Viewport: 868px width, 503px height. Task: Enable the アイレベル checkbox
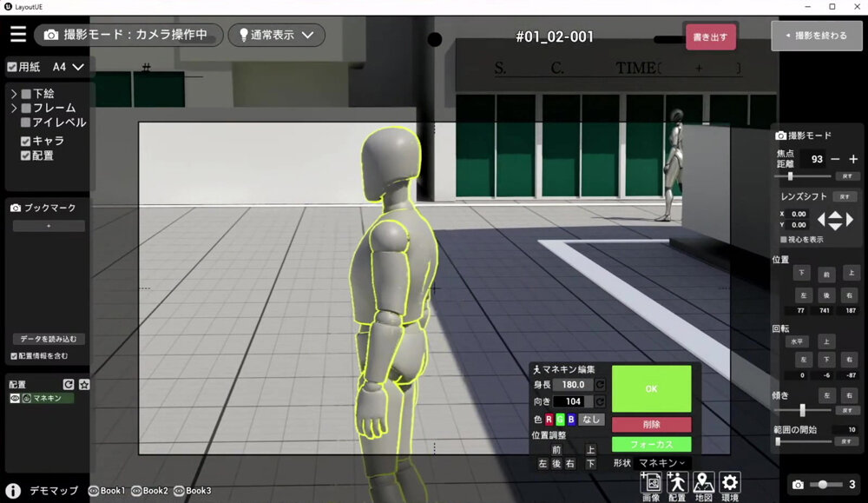(x=26, y=122)
